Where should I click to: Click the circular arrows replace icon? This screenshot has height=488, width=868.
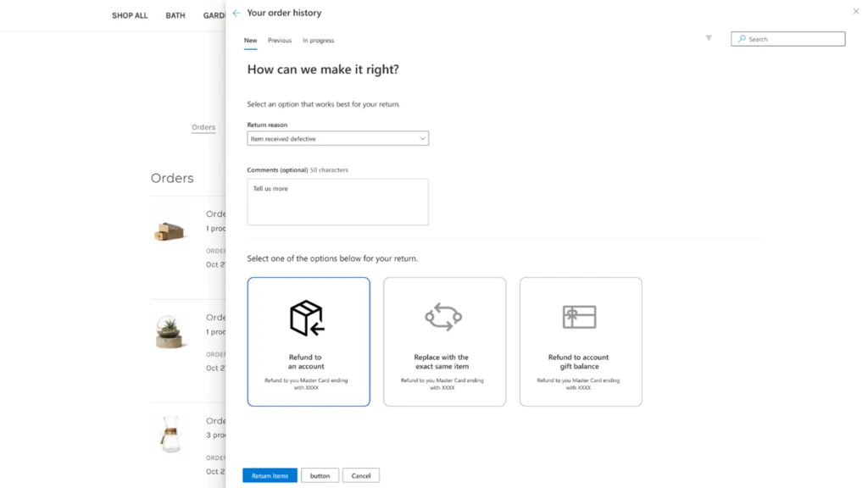[444, 316]
